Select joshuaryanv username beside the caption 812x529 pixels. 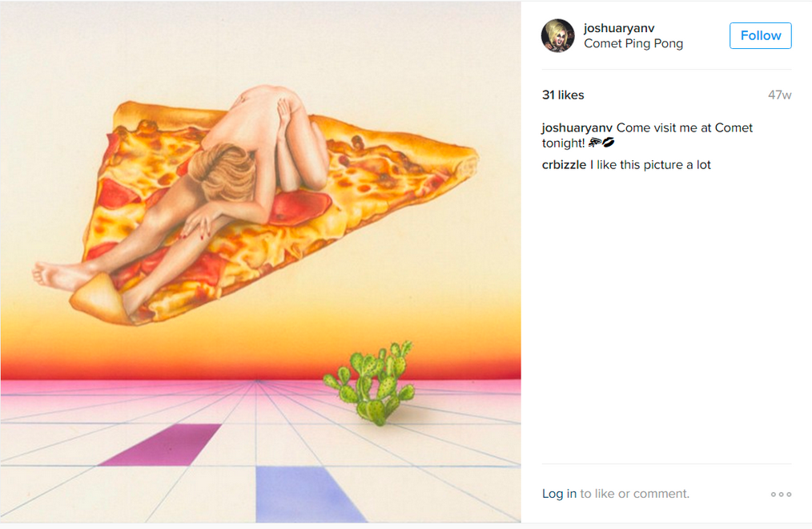(x=577, y=127)
